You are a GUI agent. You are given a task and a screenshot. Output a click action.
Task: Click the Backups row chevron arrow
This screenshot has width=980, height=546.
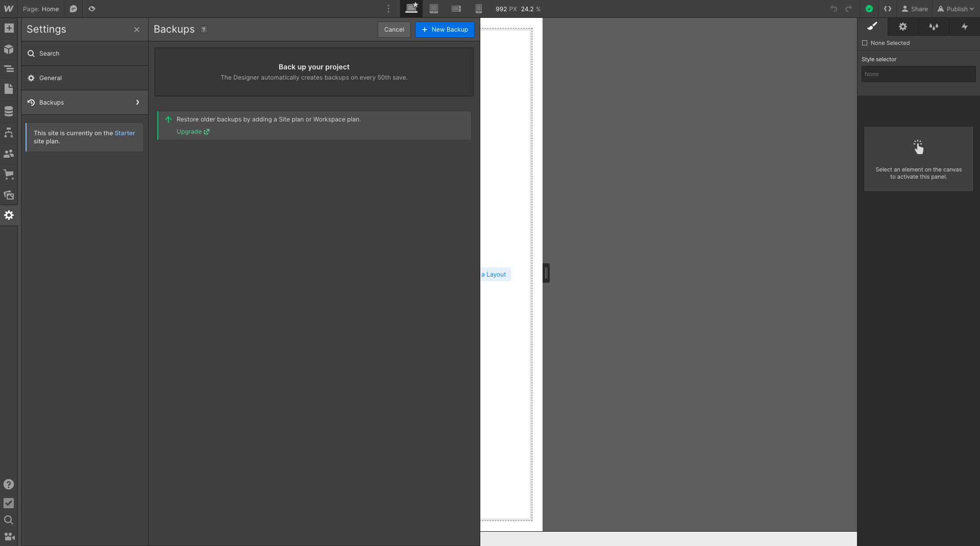(x=137, y=103)
